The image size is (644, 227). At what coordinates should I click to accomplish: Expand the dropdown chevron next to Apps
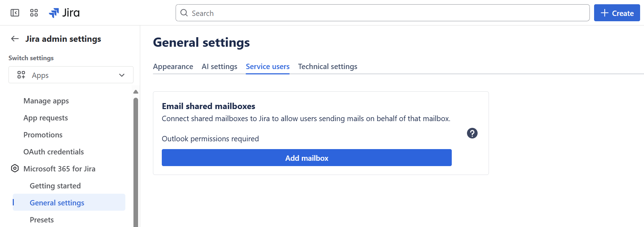pos(122,75)
